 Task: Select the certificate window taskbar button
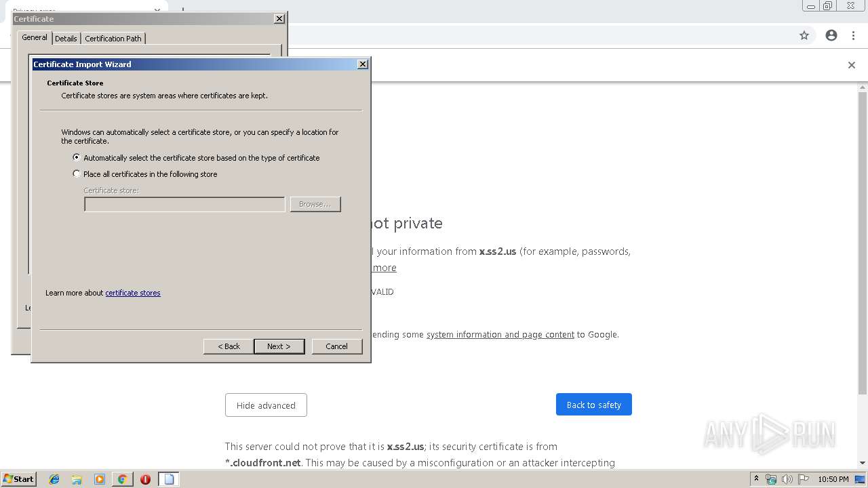[169, 479]
